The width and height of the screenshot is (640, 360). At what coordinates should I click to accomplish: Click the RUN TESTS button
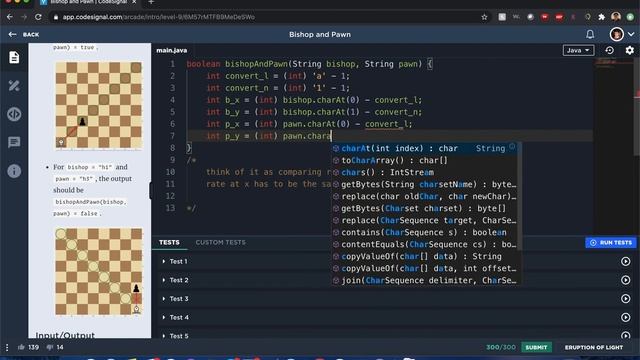tap(611, 242)
